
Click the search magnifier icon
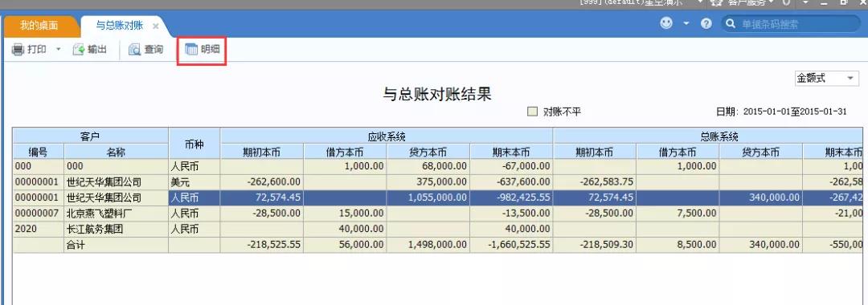(x=731, y=24)
